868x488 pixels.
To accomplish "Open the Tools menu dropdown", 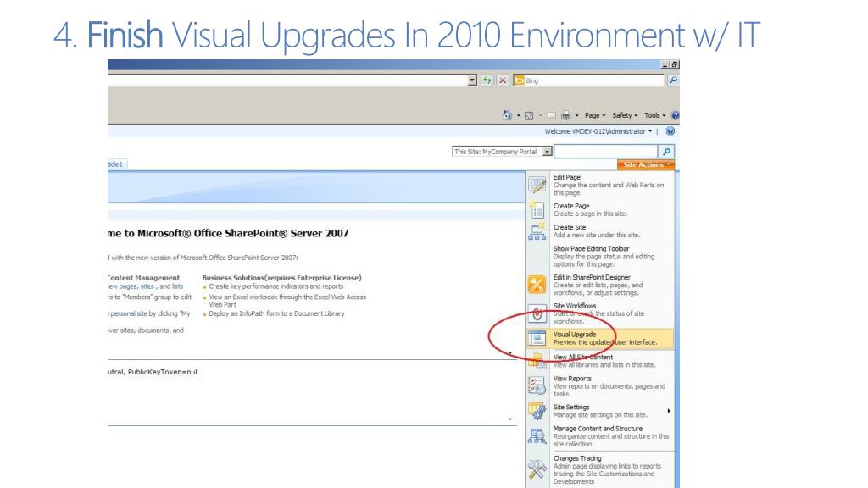I will (655, 115).
